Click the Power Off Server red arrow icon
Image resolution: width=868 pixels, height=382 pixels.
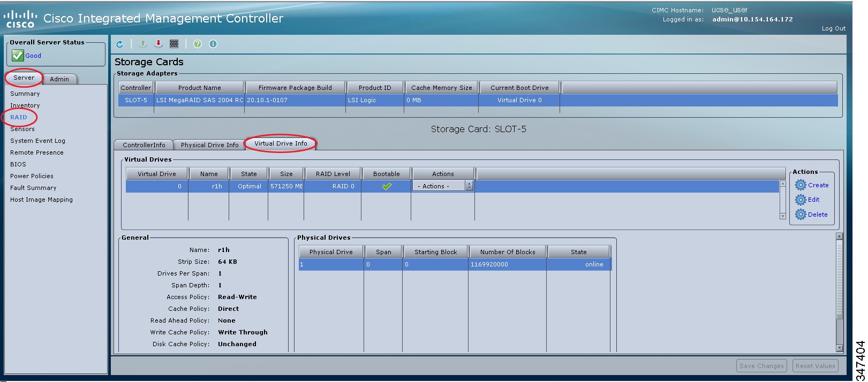click(158, 44)
